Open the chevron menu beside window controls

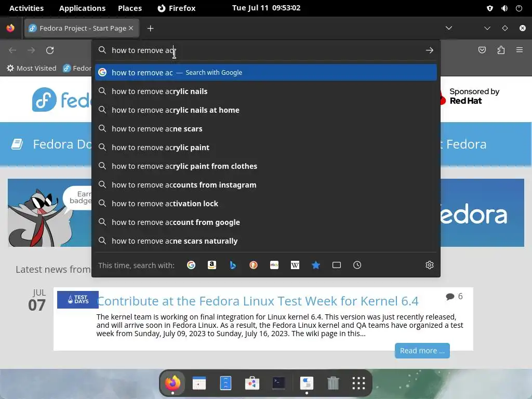[x=487, y=28]
